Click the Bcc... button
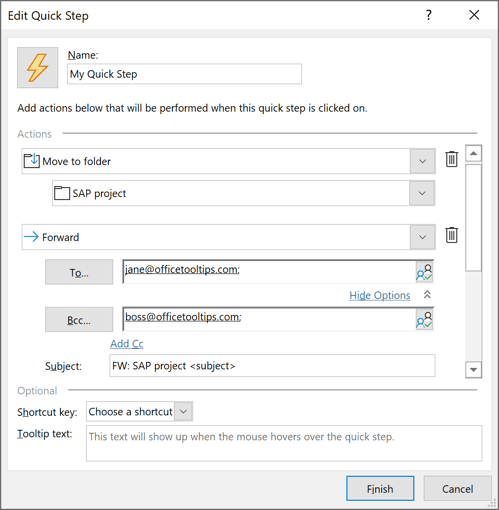This screenshot has height=510, width=499. 79,319
